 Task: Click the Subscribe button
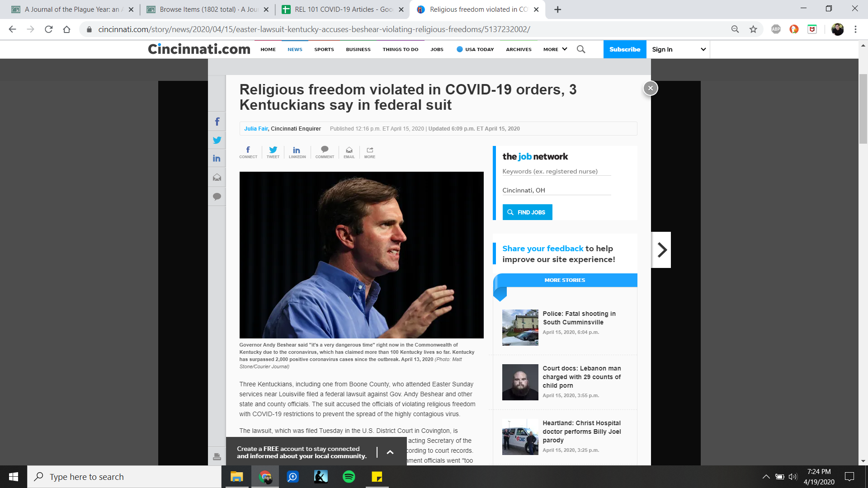pos(624,49)
